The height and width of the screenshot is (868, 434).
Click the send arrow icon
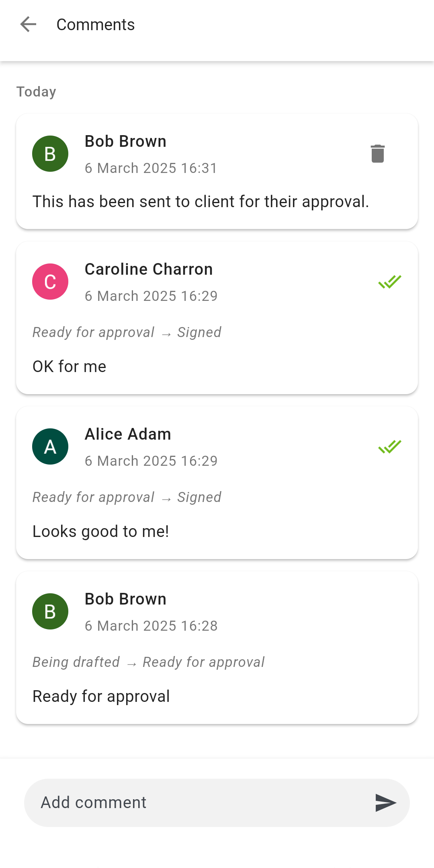[x=386, y=803]
